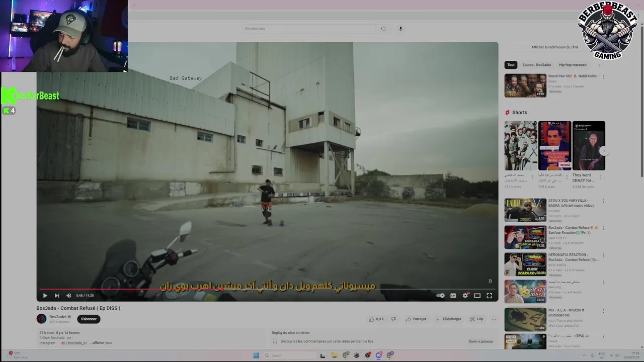This screenshot has height=362, width=644.
Task: Select the Source : Bos3adet chip
Action: [536, 65]
